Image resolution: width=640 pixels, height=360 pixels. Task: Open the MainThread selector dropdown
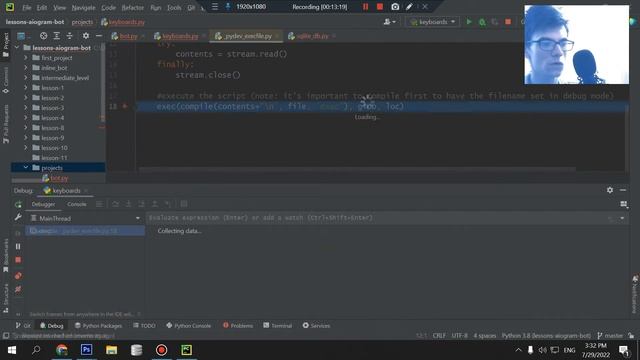[85, 218]
